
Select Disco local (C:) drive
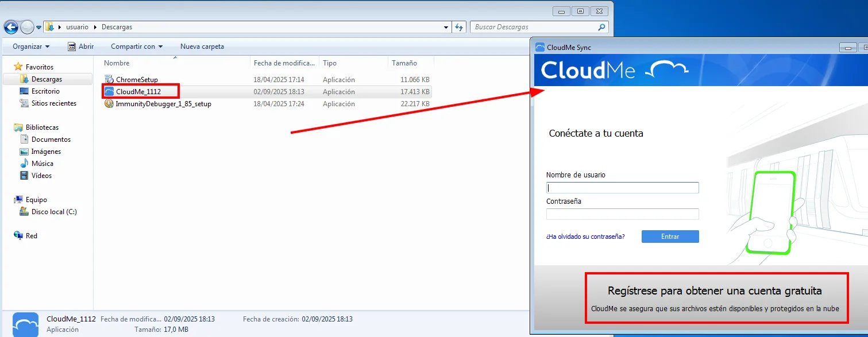[x=54, y=212]
